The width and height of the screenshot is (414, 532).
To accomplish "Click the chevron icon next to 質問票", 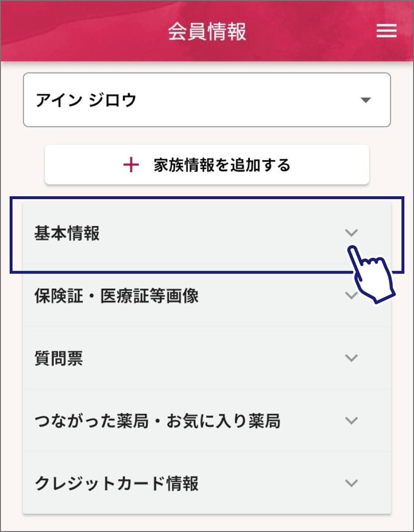I will 351,358.
